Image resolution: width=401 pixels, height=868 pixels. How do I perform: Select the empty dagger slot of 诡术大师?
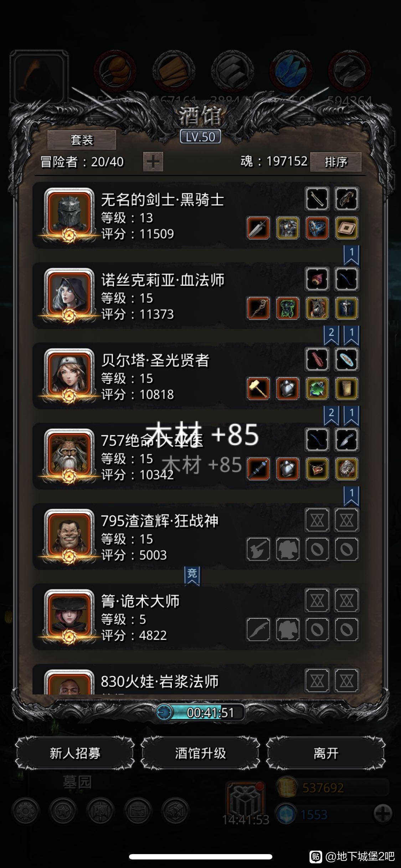pyautogui.click(x=258, y=629)
